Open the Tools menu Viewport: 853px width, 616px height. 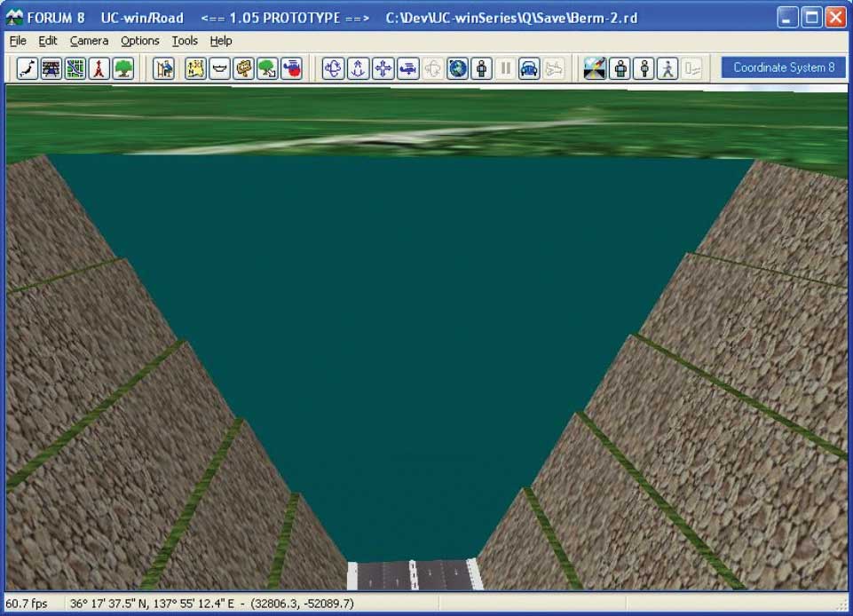pyautogui.click(x=185, y=41)
